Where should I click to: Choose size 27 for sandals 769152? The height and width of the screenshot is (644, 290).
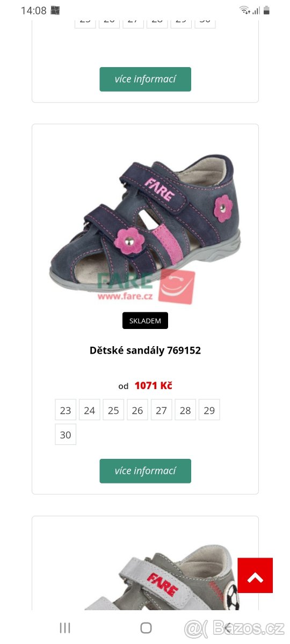click(x=161, y=410)
